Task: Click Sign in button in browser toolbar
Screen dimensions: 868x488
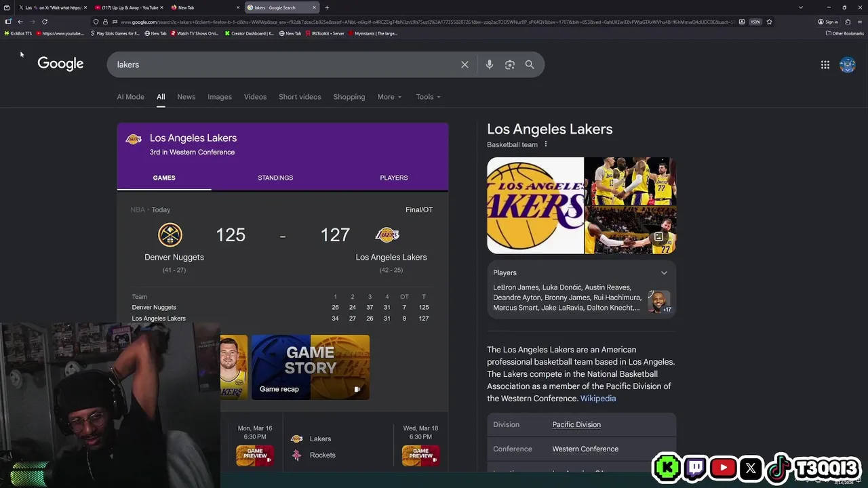Action: point(828,22)
